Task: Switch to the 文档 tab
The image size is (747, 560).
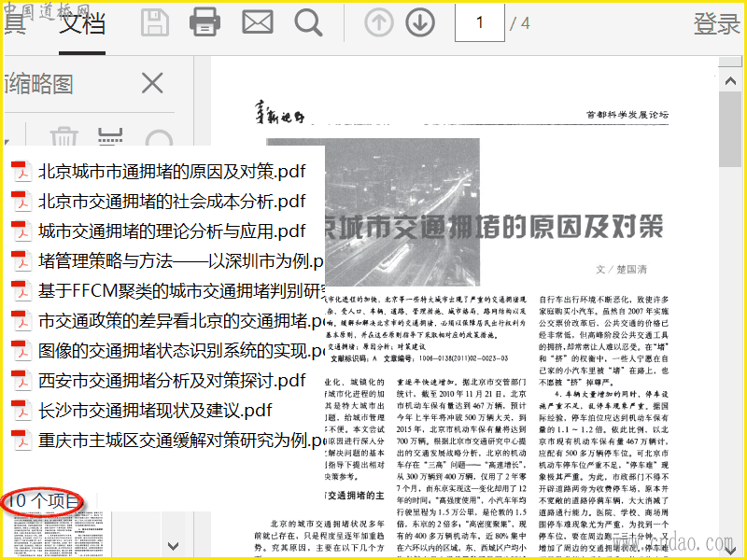Action: pos(82,24)
